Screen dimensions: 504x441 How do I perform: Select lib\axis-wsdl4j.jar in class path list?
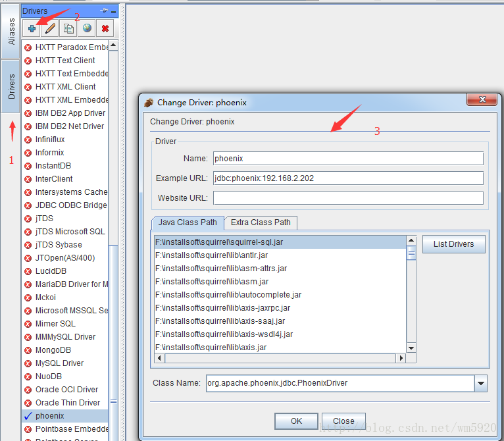tap(280, 334)
